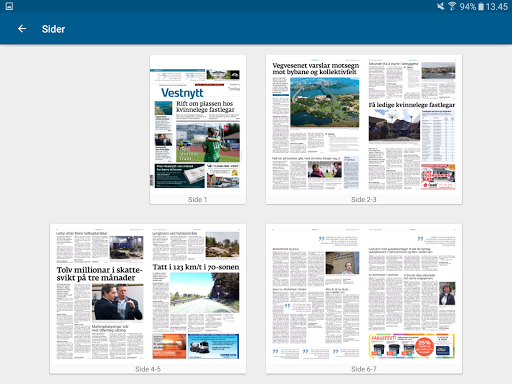
Task: Select the 'Side 4-5' caption label
Action: click(x=148, y=369)
